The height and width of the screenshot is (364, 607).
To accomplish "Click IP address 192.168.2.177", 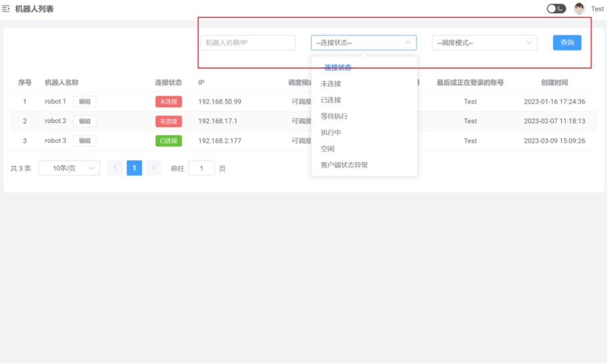I will 219,140.
